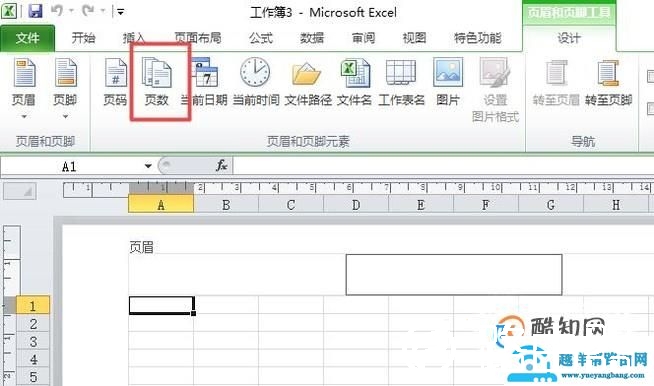Select row 5 header
This screenshot has height=386, width=654.
tap(33, 376)
